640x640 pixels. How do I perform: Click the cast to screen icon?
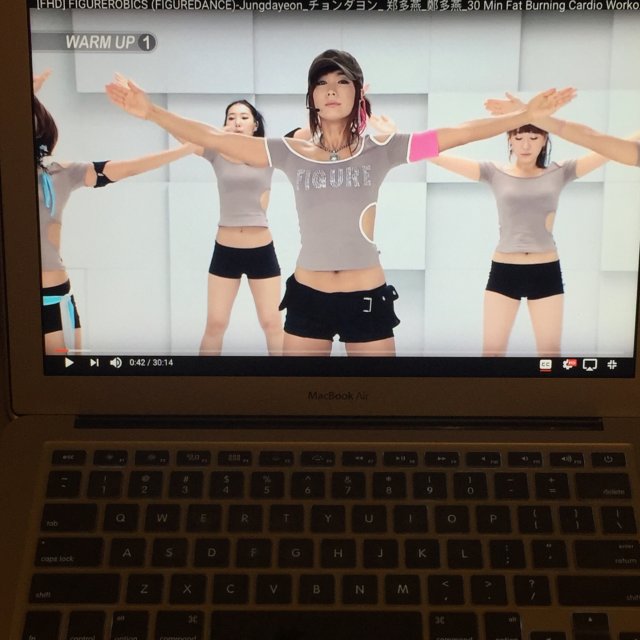[590, 365]
